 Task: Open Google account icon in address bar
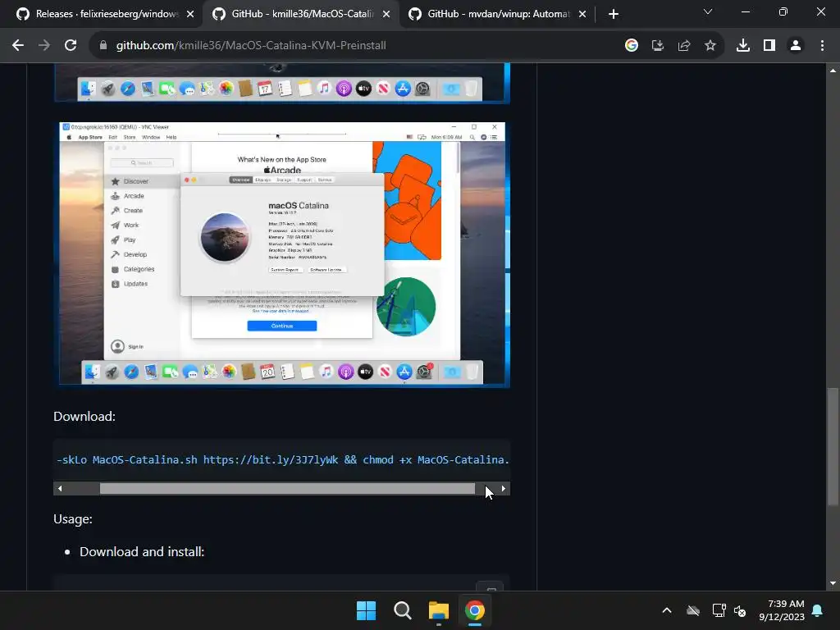tap(631, 46)
